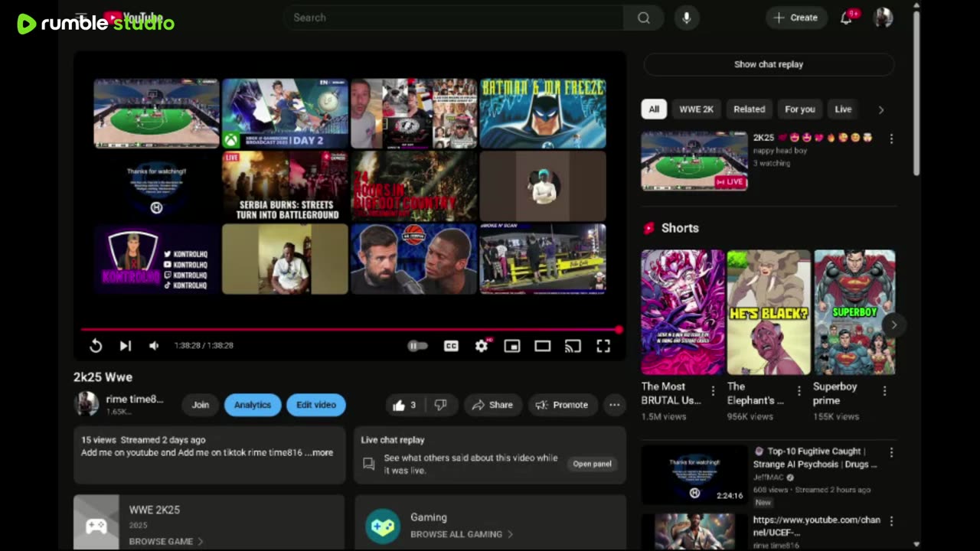The height and width of the screenshot is (551, 980).
Task: Click BROWSE ALL GAMING link
Action: (462, 534)
